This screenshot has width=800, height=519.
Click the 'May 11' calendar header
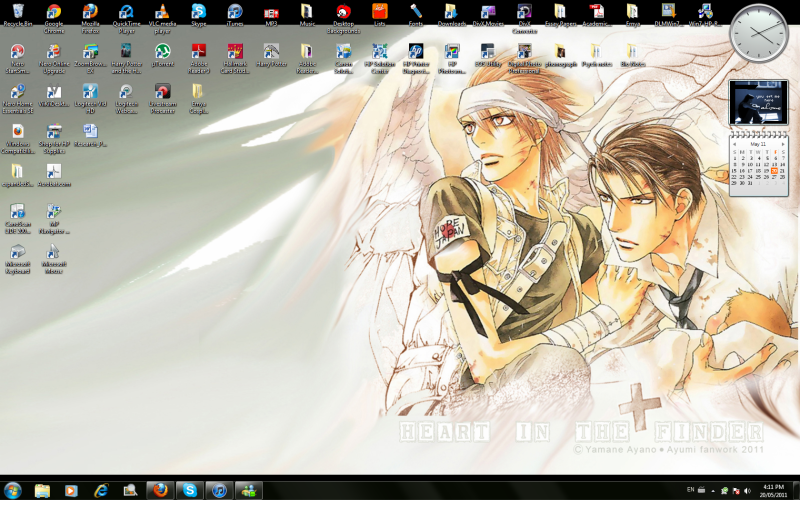coord(758,144)
